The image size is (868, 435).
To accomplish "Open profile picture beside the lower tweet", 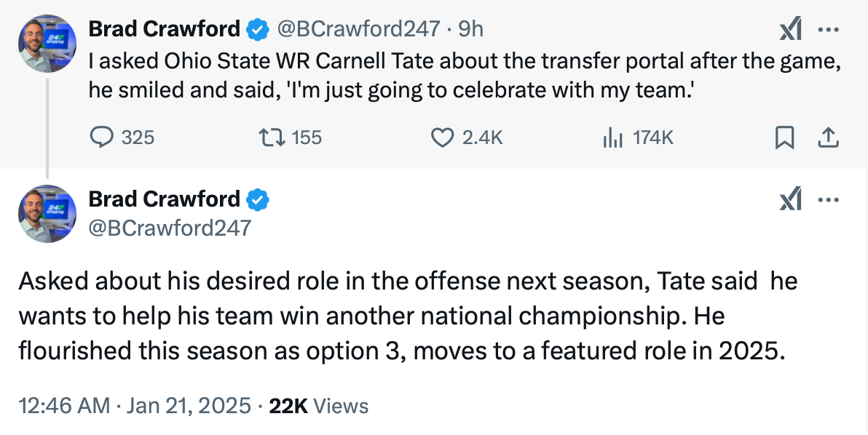I will [x=47, y=213].
